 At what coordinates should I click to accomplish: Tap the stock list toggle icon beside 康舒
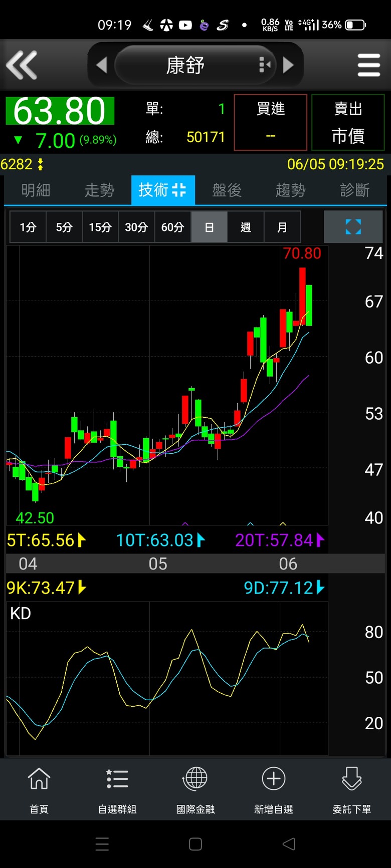click(265, 65)
